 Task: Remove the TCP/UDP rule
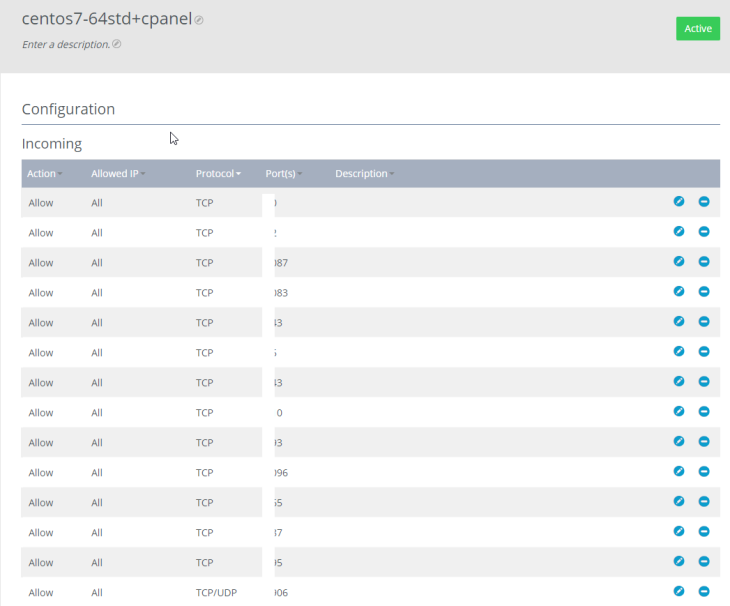[x=704, y=591]
